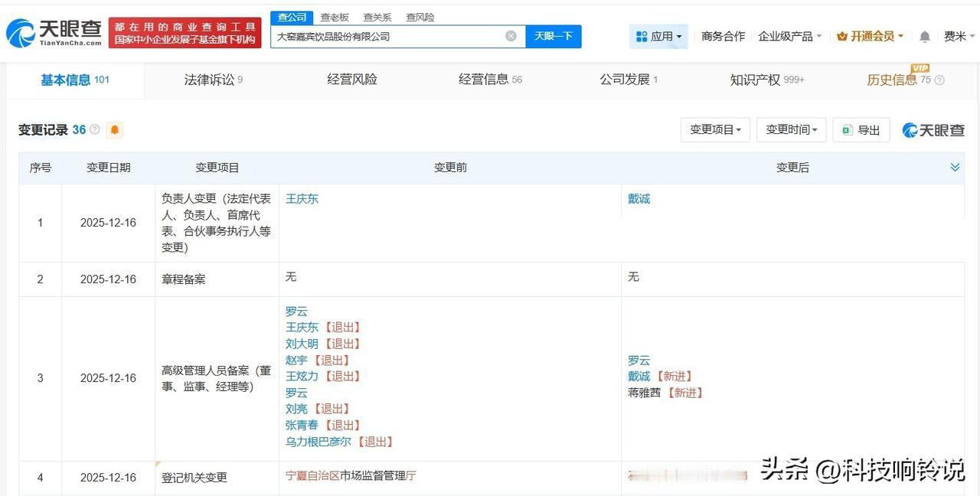Click 宁夏自治区市场监督管理厅 text in row 4
980x496 pixels.
(351, 475)
